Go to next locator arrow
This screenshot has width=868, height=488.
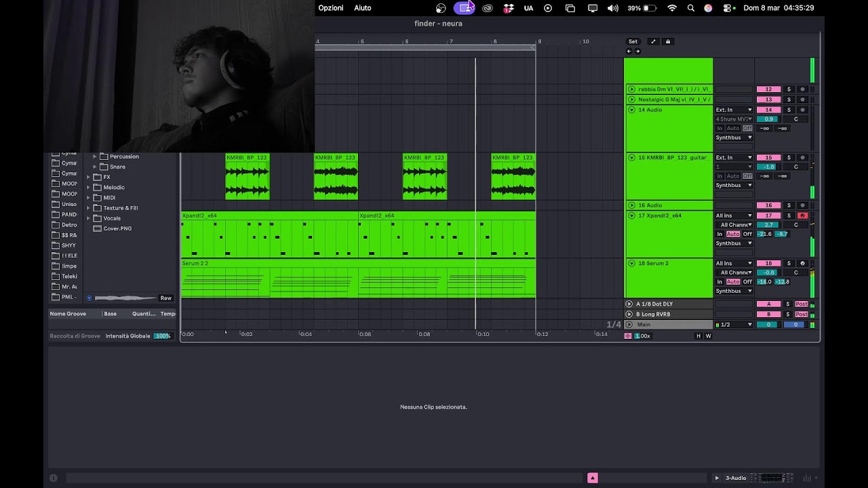point(637,52)
